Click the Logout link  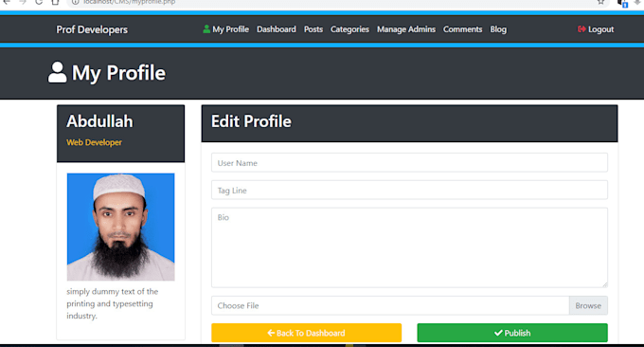click(600, 29)
